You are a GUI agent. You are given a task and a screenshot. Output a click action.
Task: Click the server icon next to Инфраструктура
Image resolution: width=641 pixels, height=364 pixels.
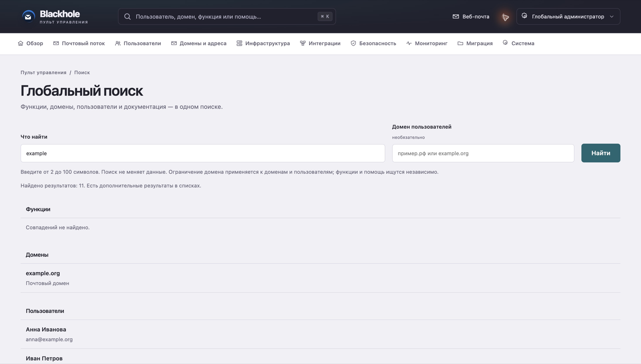239,43
